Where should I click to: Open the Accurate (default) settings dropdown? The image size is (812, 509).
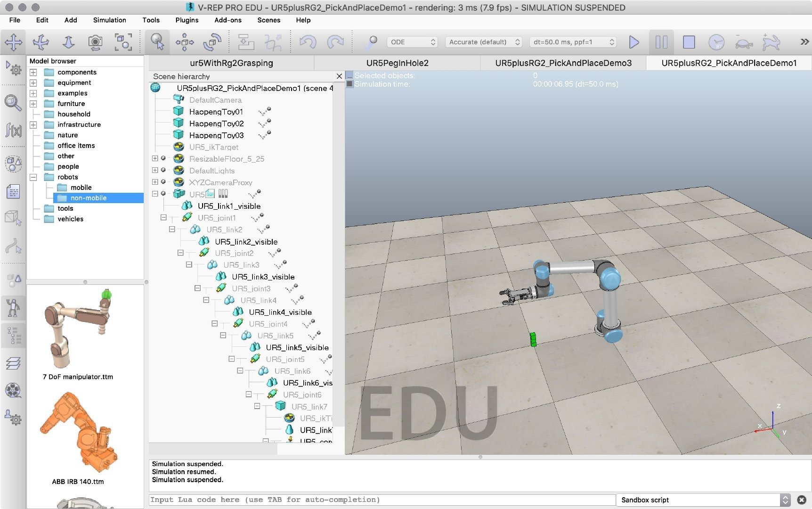point(484,42)
